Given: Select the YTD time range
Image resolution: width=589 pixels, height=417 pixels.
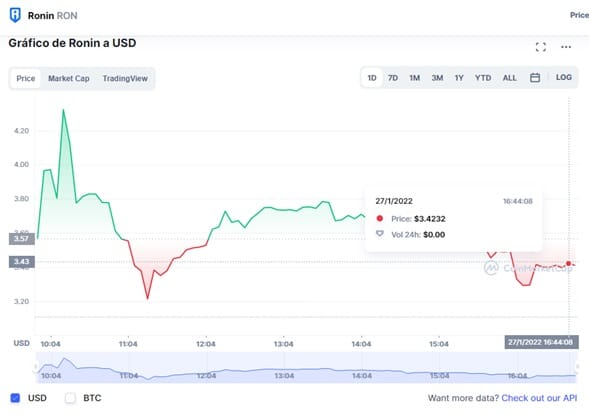Looking at the screenshot, I should [483, 78].
